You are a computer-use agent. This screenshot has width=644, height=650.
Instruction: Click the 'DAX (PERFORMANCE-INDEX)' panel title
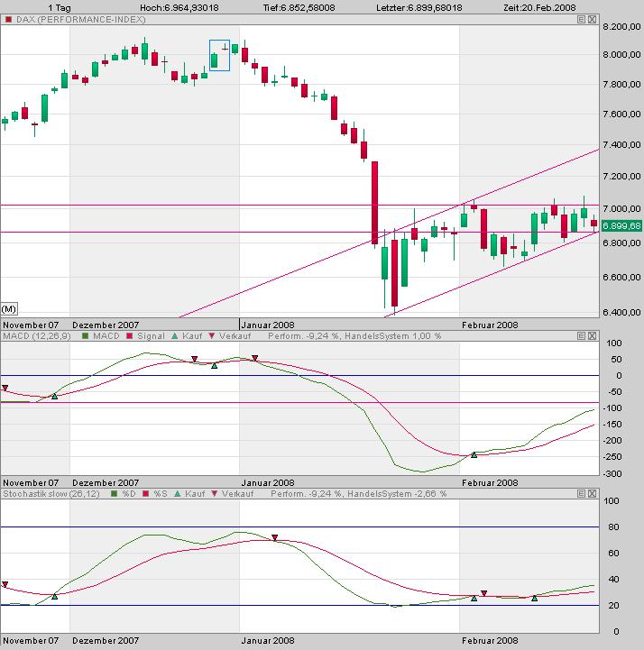click(x=81, y=20)
